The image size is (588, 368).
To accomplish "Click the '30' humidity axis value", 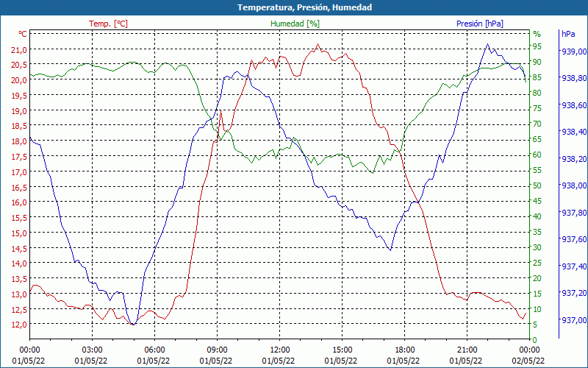I will click(x=537, y=247).
